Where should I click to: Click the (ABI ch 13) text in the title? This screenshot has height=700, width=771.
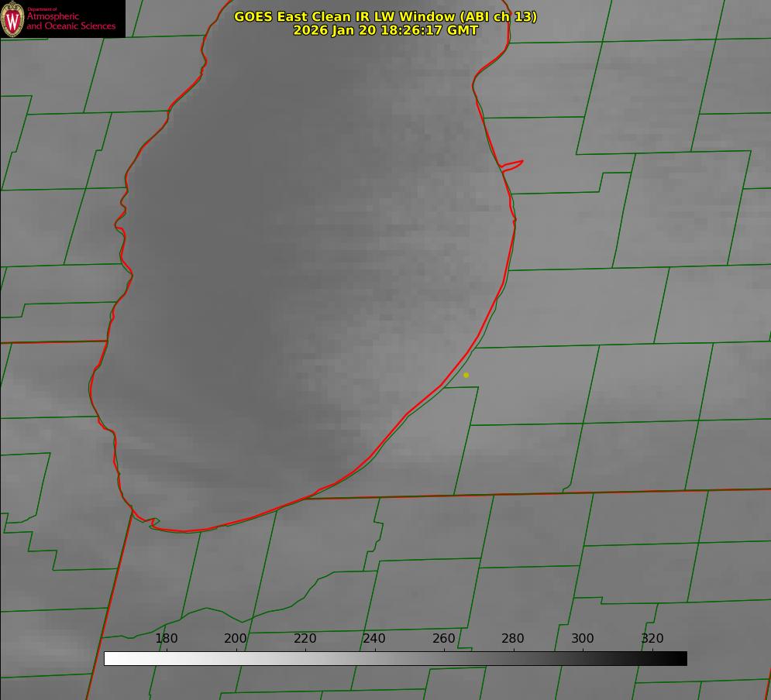point(499,16)
